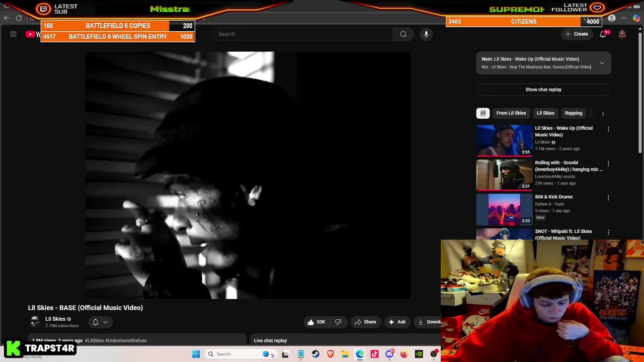Screen dimensions: 644x362
Task: Open the Live chat replay header
Action: click(x=270, y=340)
